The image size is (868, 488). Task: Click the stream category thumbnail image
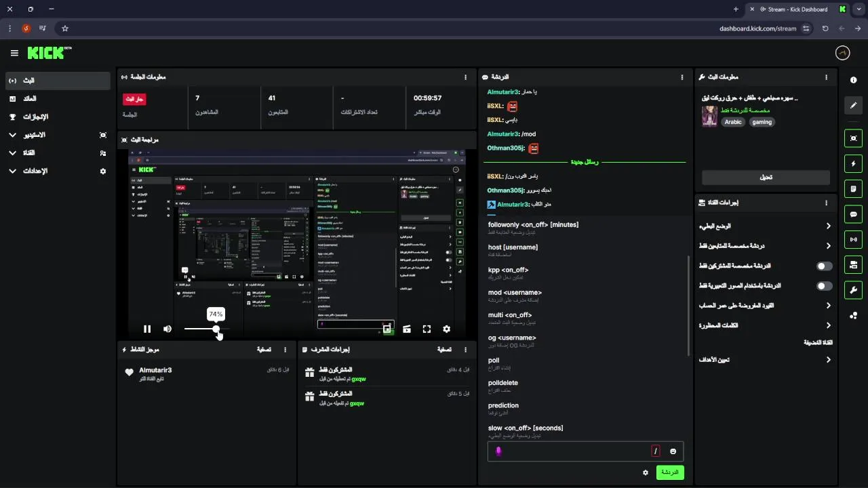(x=709, y=116)
